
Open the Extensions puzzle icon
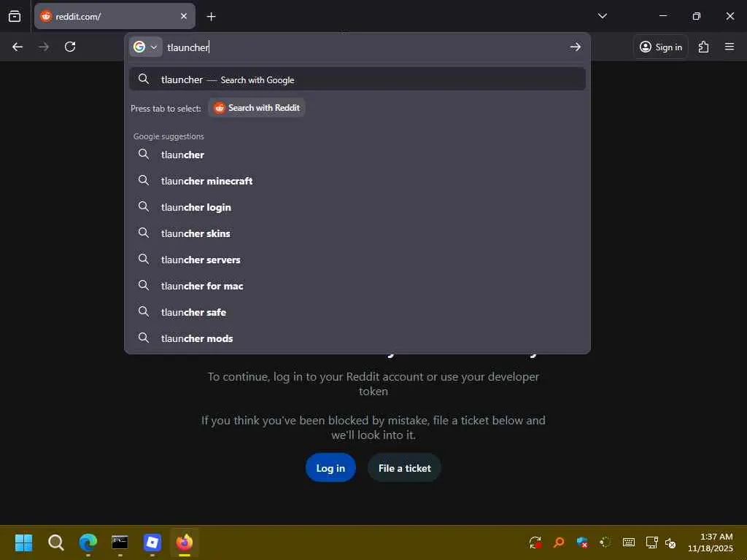click(x=704, y=47)
